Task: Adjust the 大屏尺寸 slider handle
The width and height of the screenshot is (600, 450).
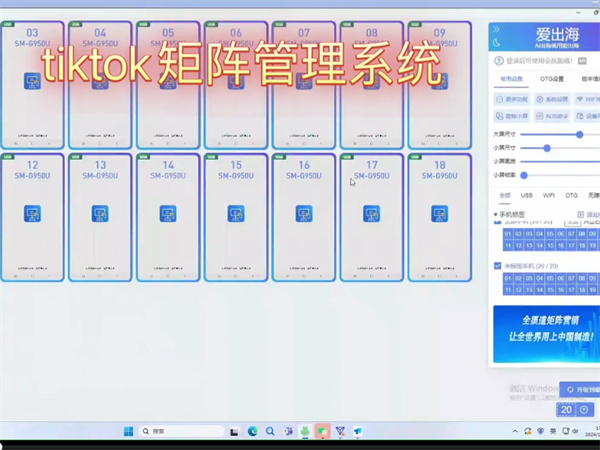Action: (579, 134)
